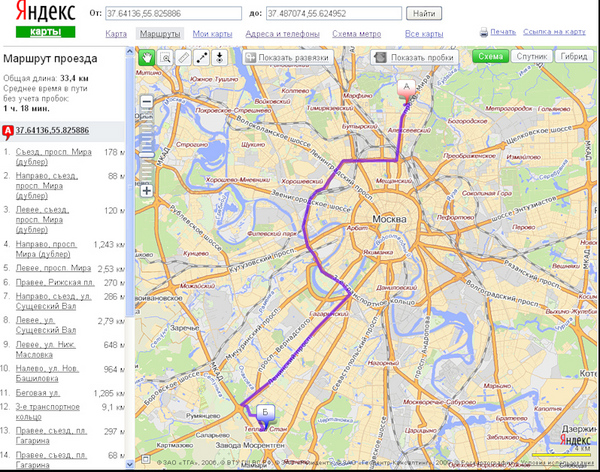
Task: Click the Строгино district label
Action: click(x=192, y=145)
